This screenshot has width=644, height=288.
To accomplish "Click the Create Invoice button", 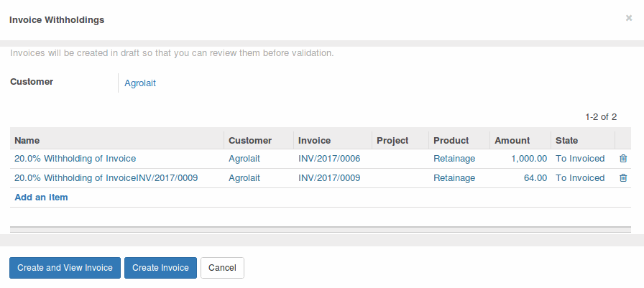I will pos(160,268).
